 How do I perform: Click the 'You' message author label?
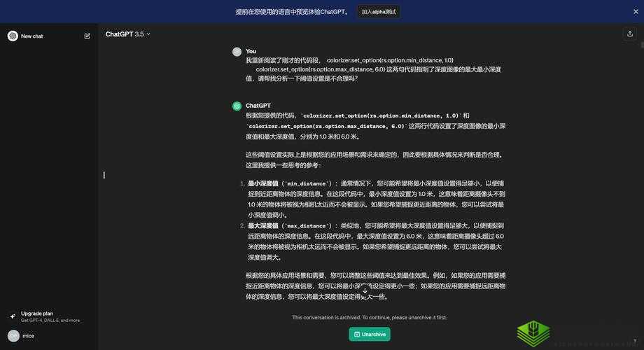coord(251,51)
